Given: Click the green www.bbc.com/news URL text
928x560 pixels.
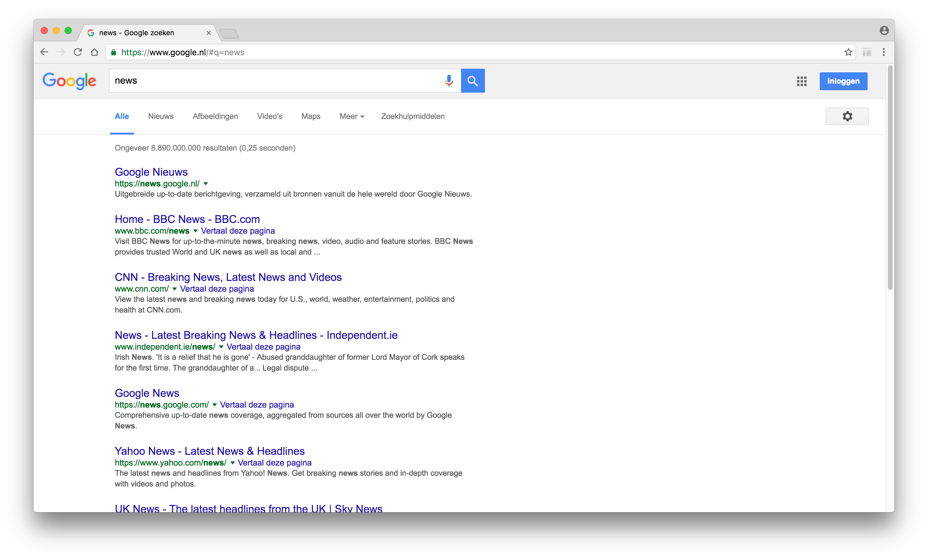Looking at the screenshot, I should [x=152, y=231].
